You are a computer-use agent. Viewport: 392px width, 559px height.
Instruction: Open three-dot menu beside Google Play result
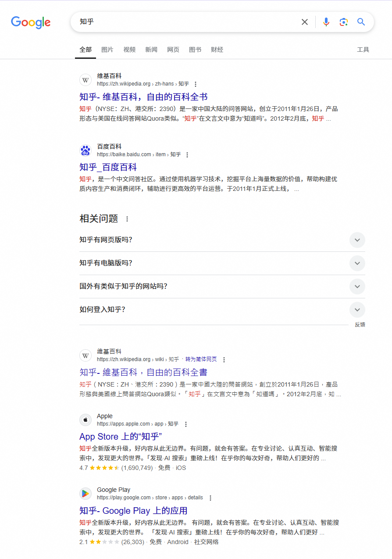(210, 498)
